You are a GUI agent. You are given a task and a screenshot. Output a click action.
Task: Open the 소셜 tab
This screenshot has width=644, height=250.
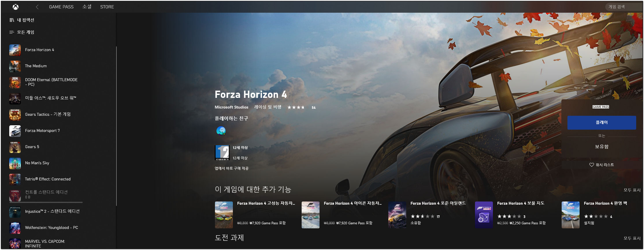(x=87, y=7)
